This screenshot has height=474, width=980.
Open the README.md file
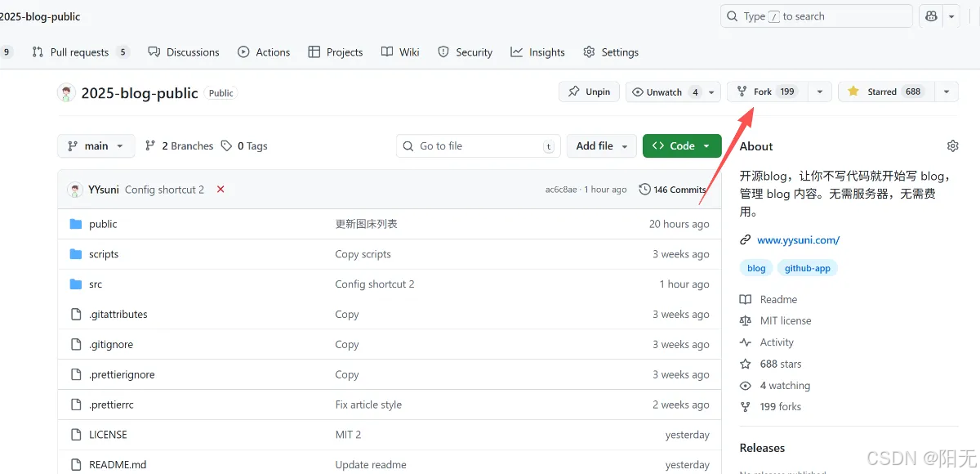(118, 465)
